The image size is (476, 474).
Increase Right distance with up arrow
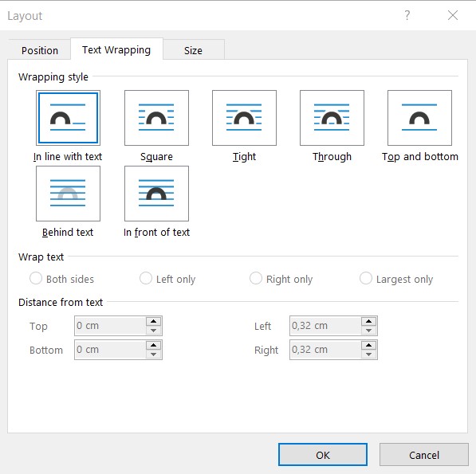(369, 346)
